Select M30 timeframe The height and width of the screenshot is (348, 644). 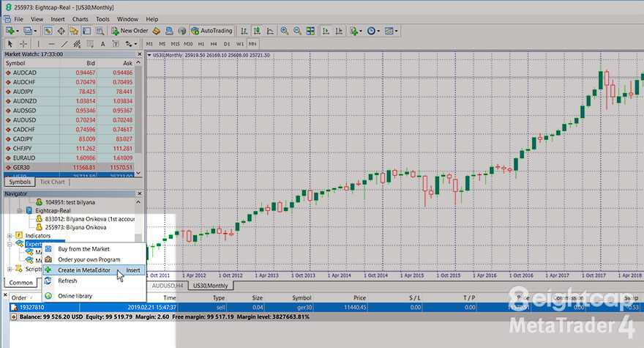point(188,44)
